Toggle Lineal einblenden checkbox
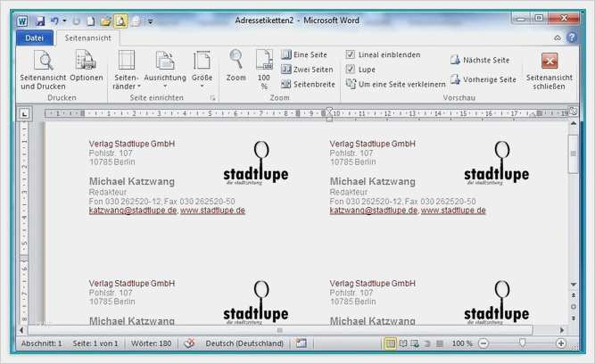The height and width of the screenshot is (364, 595). (x=351, y=54)
